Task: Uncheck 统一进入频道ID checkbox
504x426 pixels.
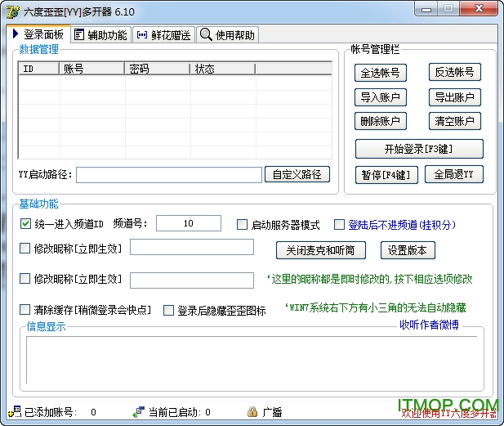Action: [x=25, y=224]
